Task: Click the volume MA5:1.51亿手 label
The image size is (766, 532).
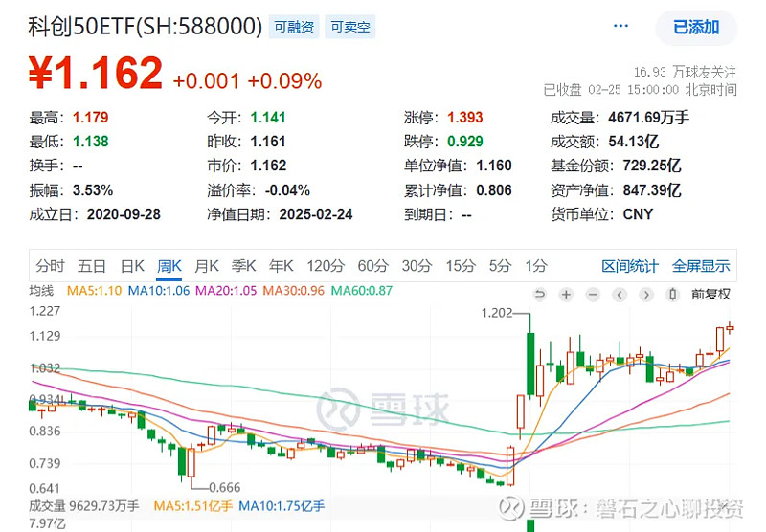Action: pos(193,506)
